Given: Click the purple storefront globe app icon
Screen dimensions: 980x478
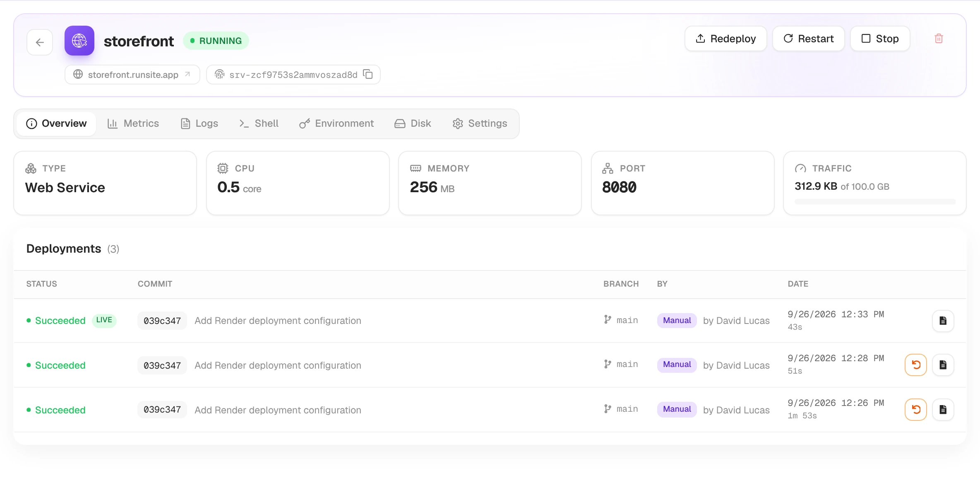Looking at the screenshot, I should pyautogui.click(x=79, y=41).
